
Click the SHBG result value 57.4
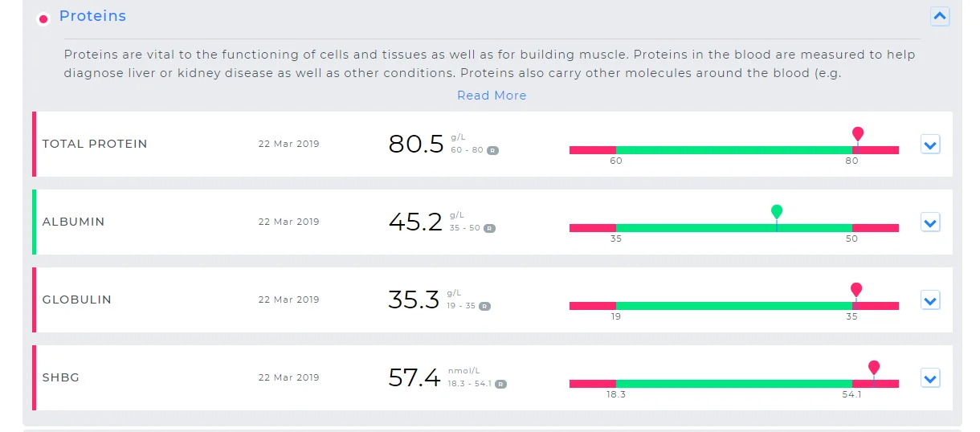[414, 377]
